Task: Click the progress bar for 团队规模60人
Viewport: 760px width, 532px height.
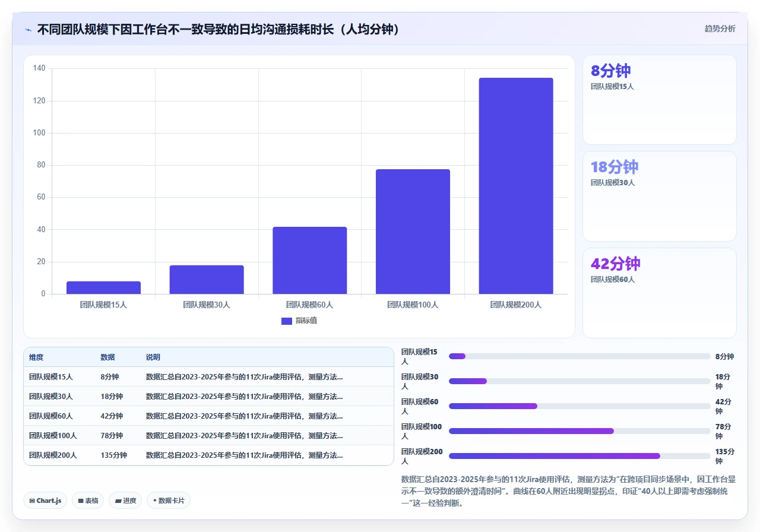Action: [579, 406]
